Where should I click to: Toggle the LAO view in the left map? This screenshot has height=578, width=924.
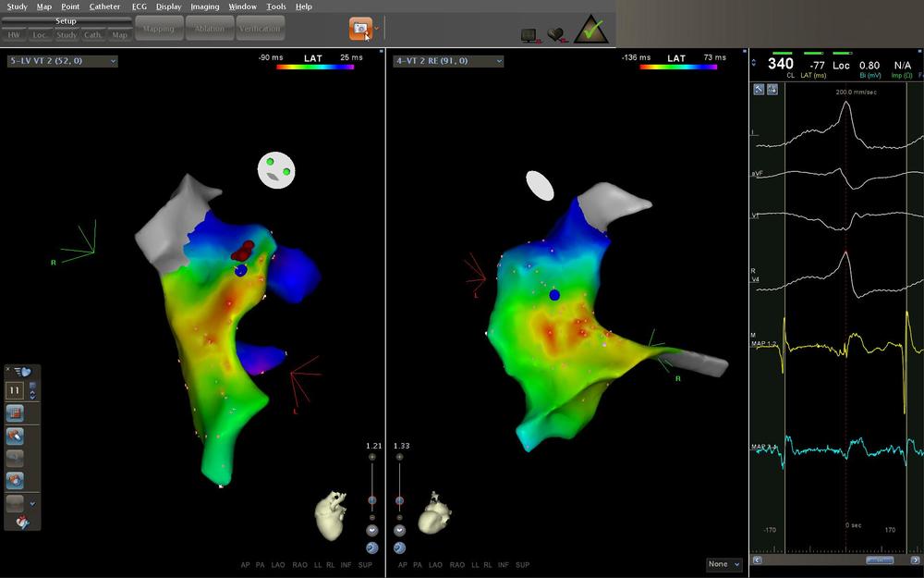click(280, 564)
